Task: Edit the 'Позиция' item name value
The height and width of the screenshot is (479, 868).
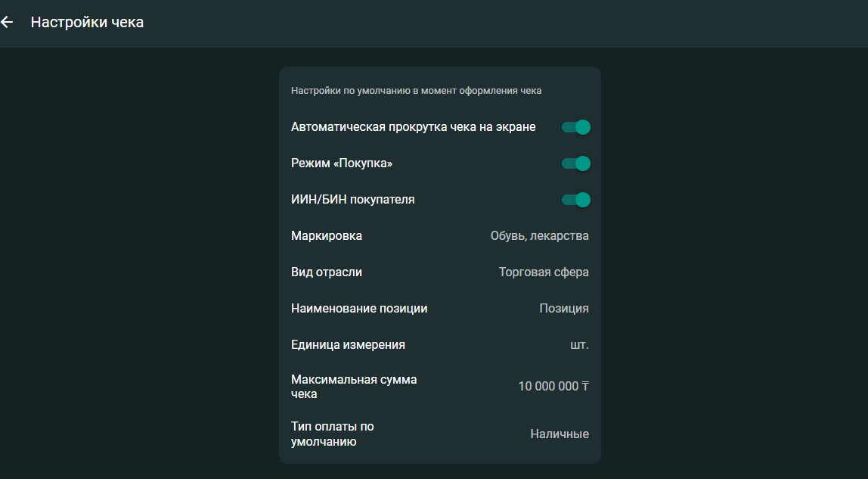Action: coord(563,309)
